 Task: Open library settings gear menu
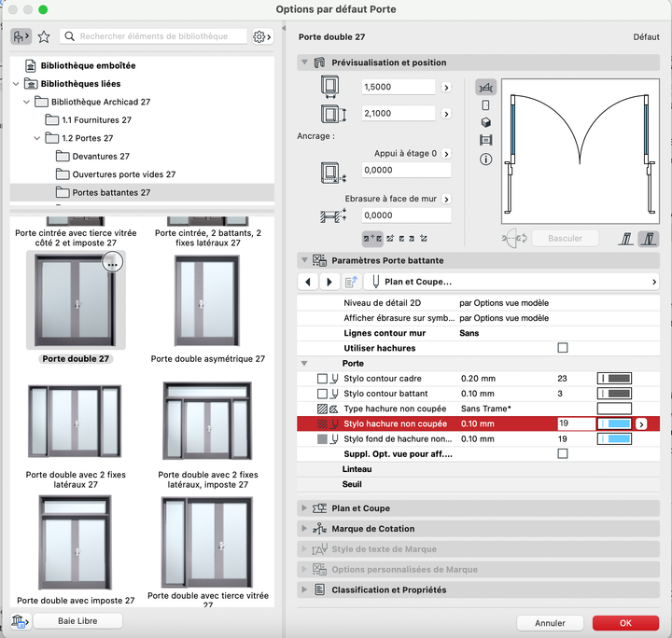tap(261, 36)
